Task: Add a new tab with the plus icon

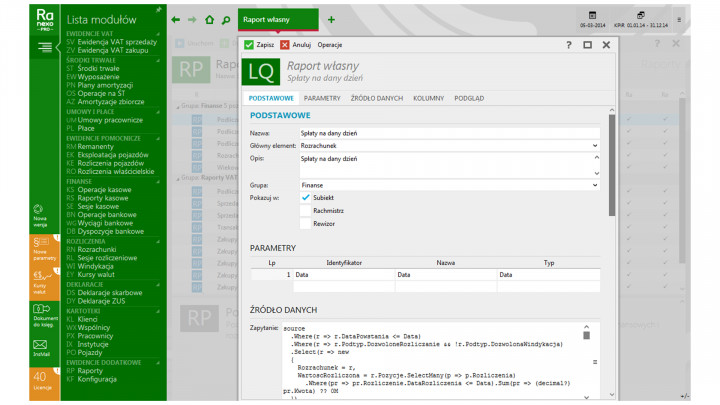Action: point(331,19)
